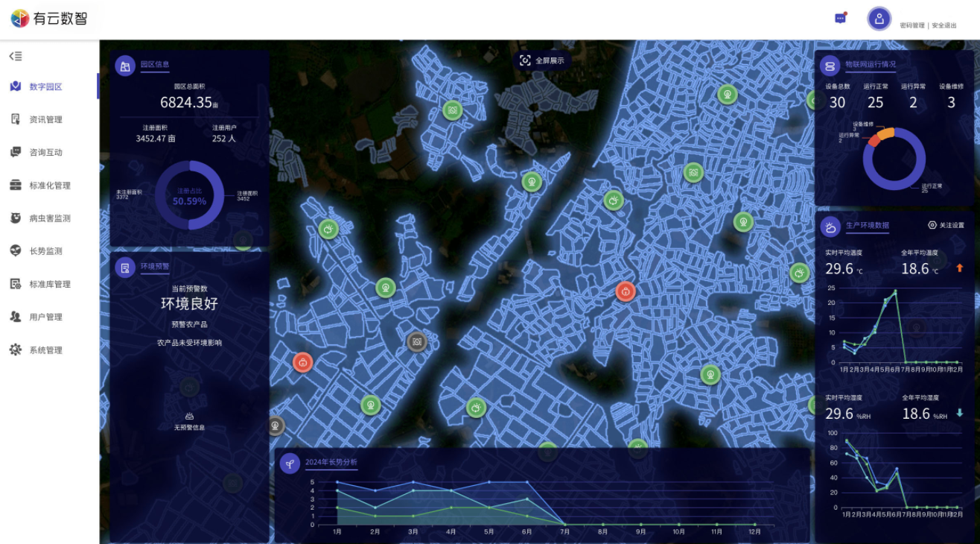Click the 标准化管理 sidebar icon
Image resolution: width=980 pixels, height=544 pixels.
[16, 186]
